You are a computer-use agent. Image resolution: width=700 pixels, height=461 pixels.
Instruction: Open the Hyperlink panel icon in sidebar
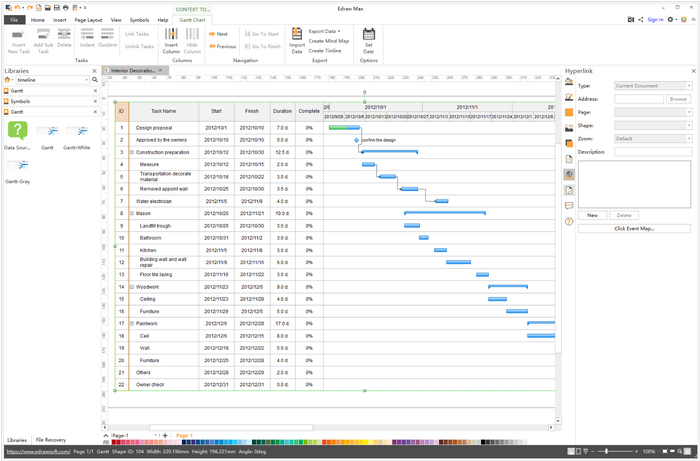point(569,174)
